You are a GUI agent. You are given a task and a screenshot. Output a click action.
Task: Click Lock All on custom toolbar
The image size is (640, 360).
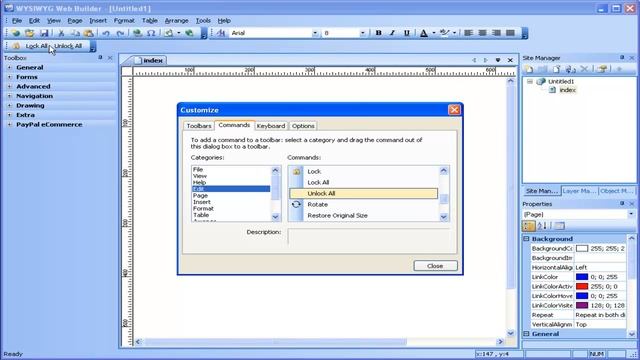[x=36, y=46]
